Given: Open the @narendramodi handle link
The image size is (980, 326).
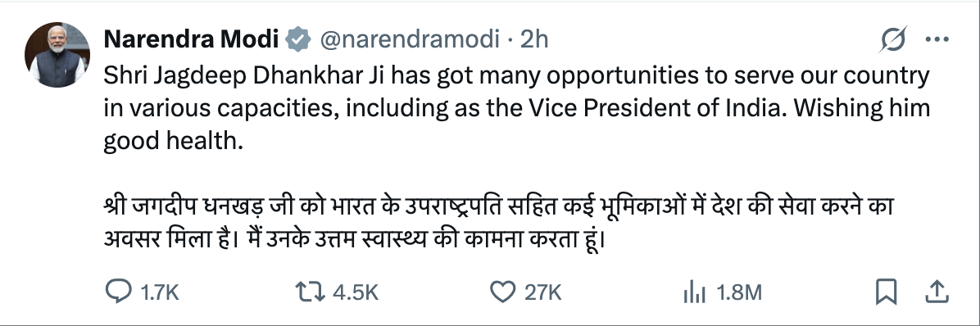Looking at the screenshot, I should tap(410, 39).
